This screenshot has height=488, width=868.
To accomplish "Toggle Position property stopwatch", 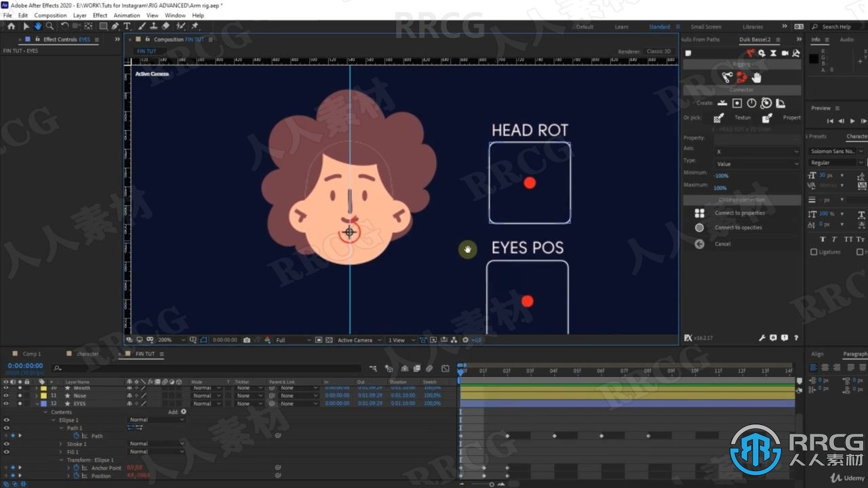I will (x=76, y=476).
